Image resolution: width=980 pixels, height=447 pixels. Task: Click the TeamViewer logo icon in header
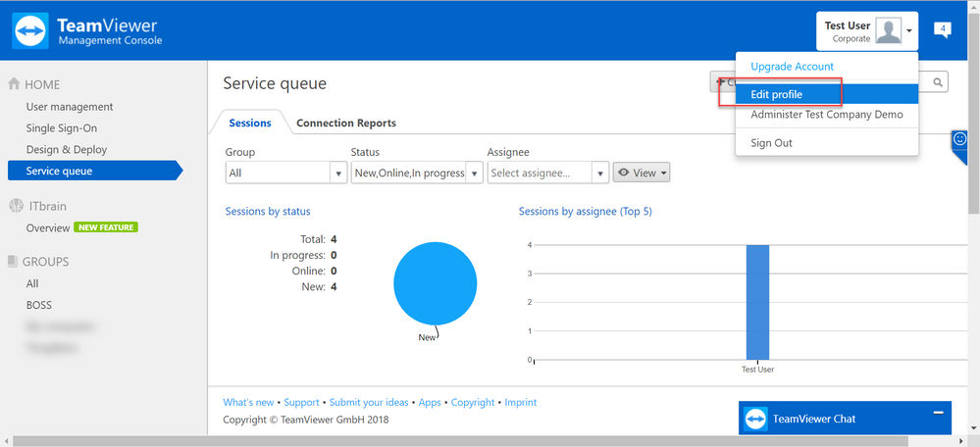[x=30, y=30]
